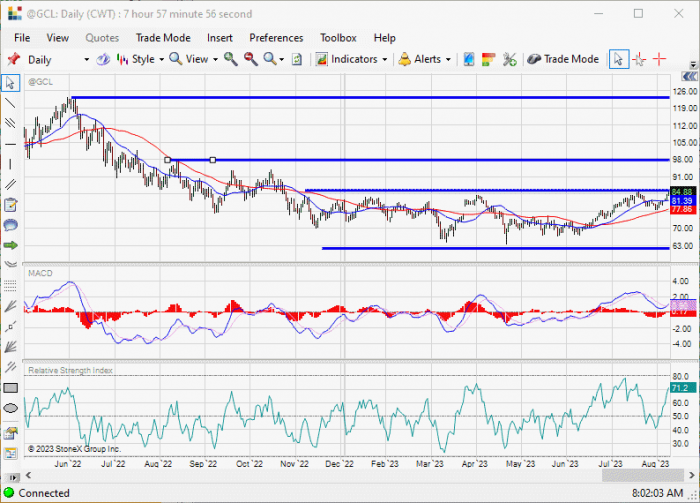
Task: Open the Indicators dropdown
Action: point(351,59)
